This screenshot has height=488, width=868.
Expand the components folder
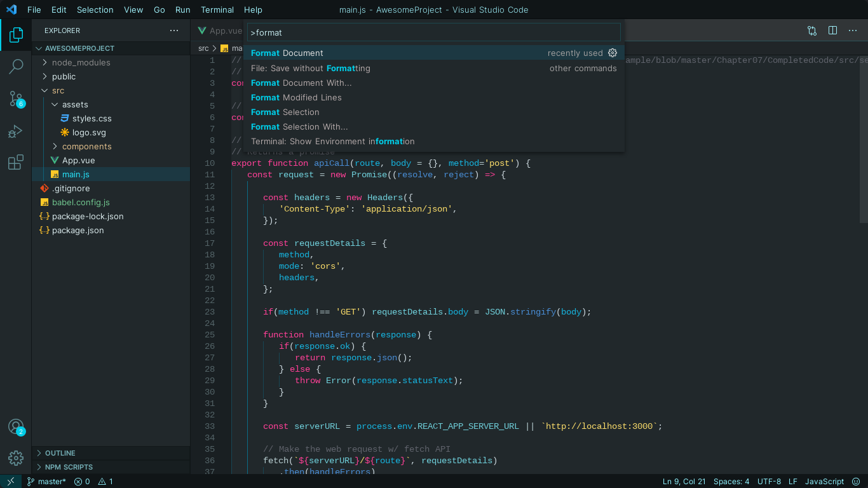pos(111,146)
